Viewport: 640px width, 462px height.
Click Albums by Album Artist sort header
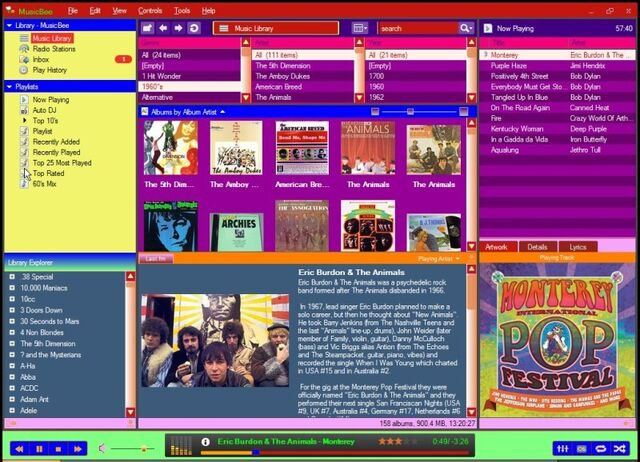184,112
